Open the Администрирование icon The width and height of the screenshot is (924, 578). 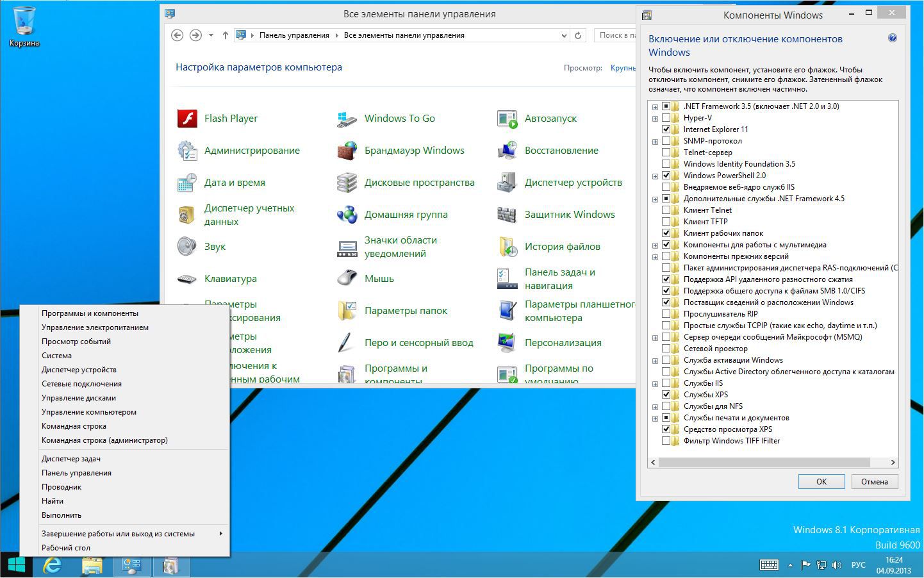tap(186, 151)
